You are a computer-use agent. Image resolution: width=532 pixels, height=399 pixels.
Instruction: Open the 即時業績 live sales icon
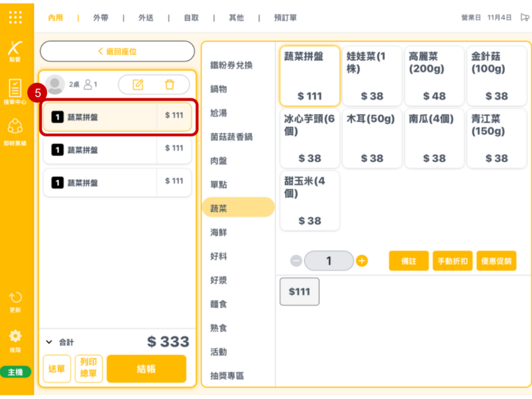tap(16, 131)
